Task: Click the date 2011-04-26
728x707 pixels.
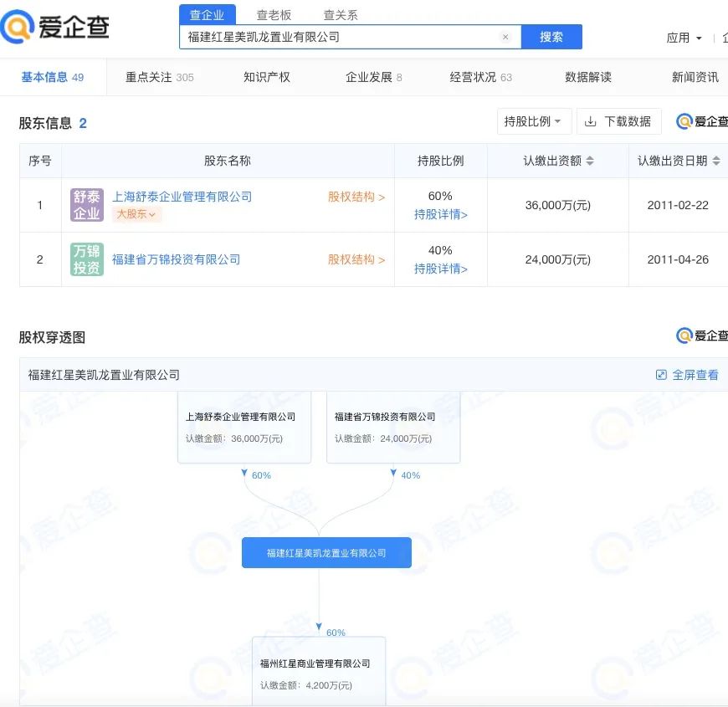Action: tap(678, 259)
